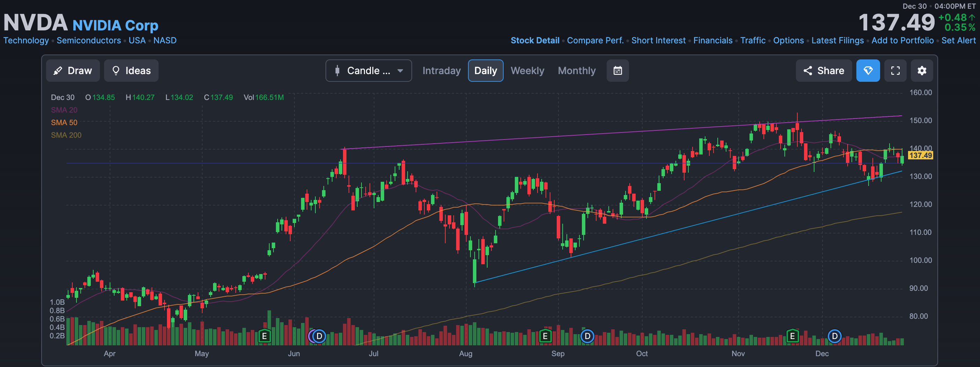Switch to Weekly timeframe
The height and width of the screenshot is (367, 980).
(x=527, y=71)
